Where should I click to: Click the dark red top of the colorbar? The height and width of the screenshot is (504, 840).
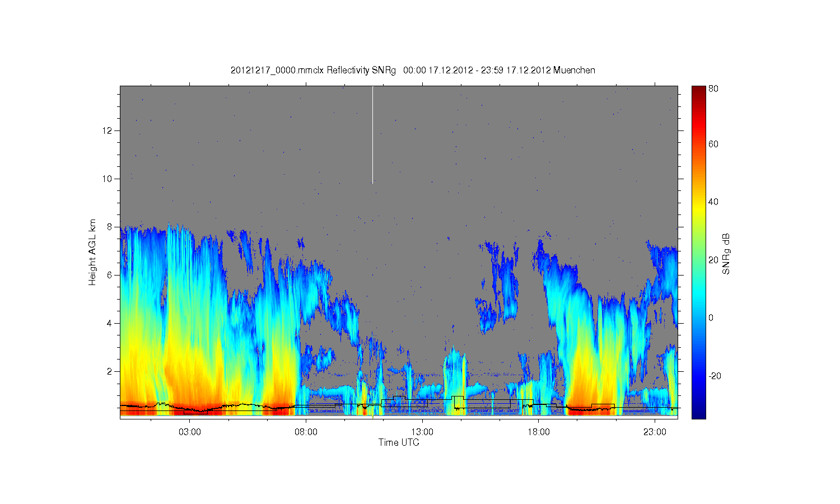point(698,91)
